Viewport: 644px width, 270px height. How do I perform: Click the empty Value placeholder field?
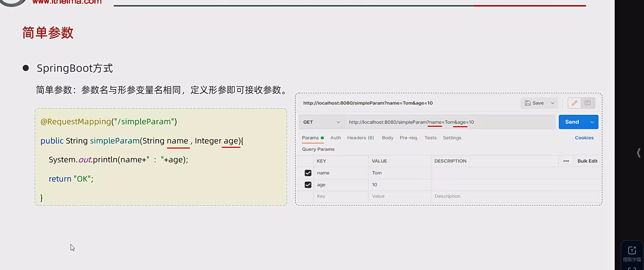click(400, 196)
